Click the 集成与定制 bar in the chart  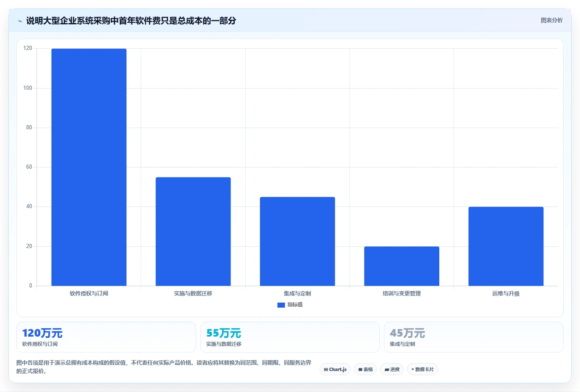click(297, 241)
